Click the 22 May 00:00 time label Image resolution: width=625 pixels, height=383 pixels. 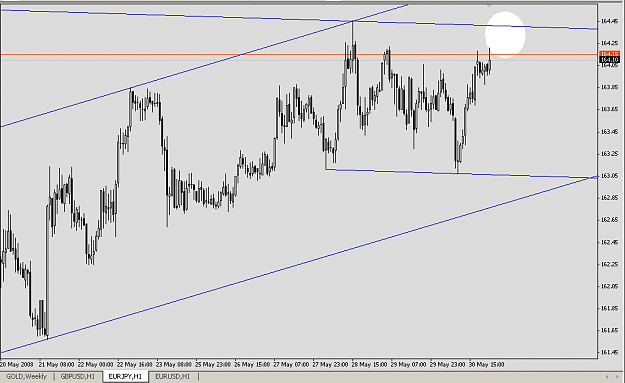[x=95, y=365]
